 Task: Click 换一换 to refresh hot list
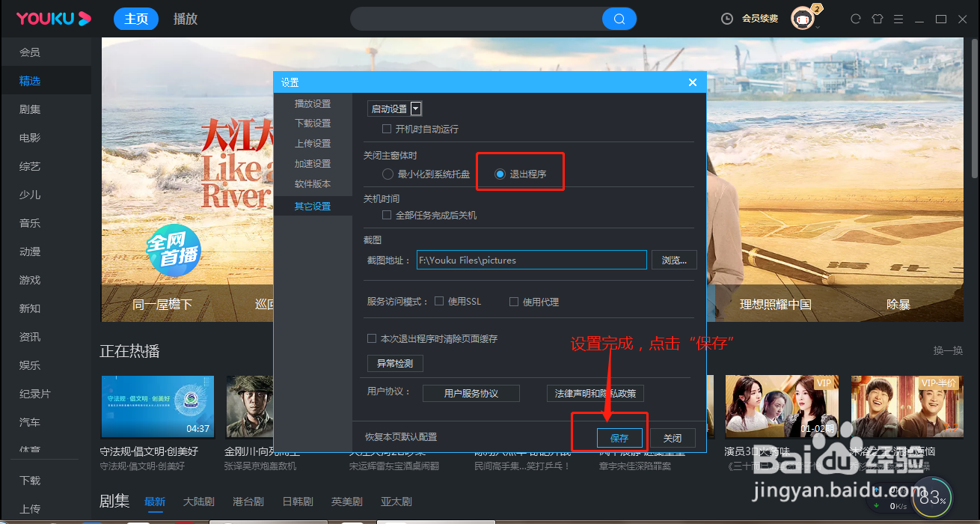pos(948,350)
